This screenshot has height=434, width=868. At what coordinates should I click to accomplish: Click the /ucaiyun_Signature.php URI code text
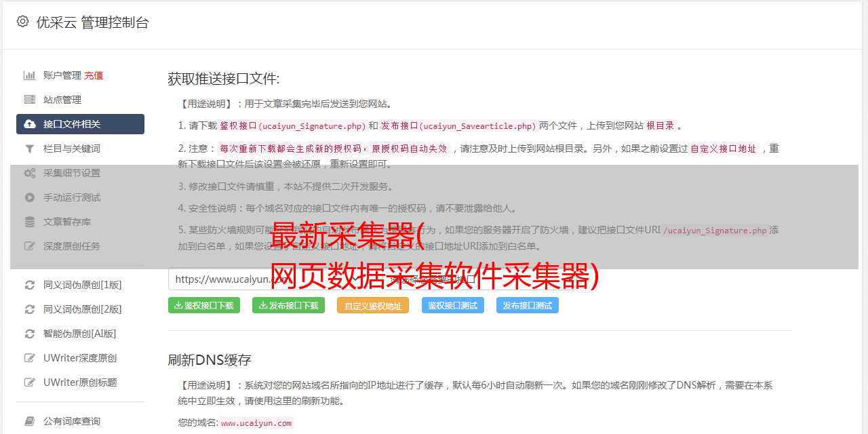pyautogui.click(x=715, y=231)
